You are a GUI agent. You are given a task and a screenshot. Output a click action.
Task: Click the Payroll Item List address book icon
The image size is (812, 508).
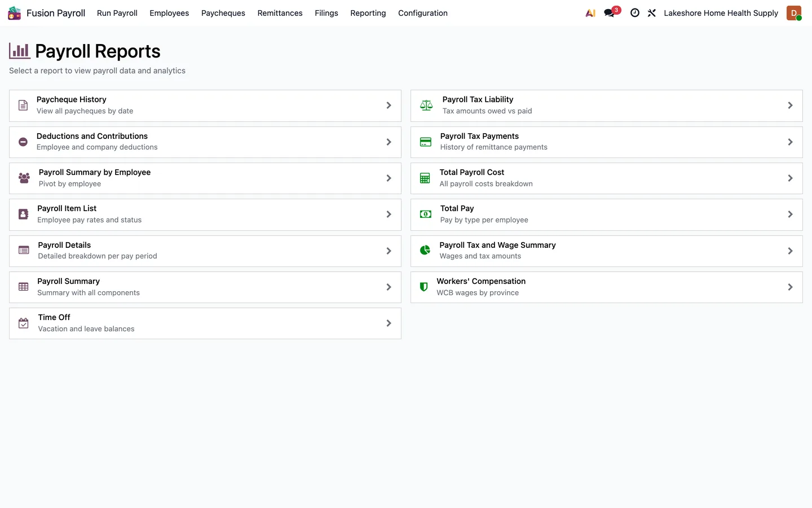pyautogui.click(x=23, y=214)
